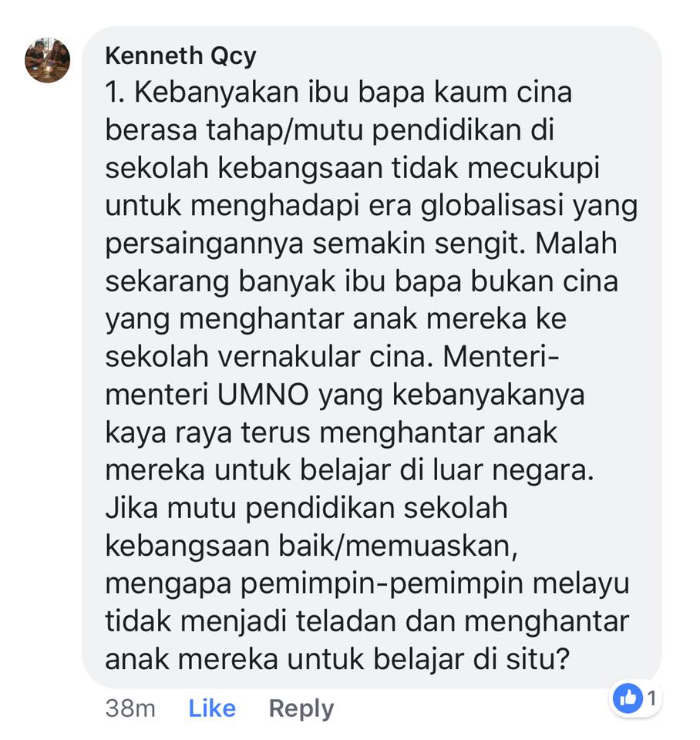Open the blue thumbs-up reaction icon
Image resolution: width=700 pixels, height=740 pixels.
[628, 698]
